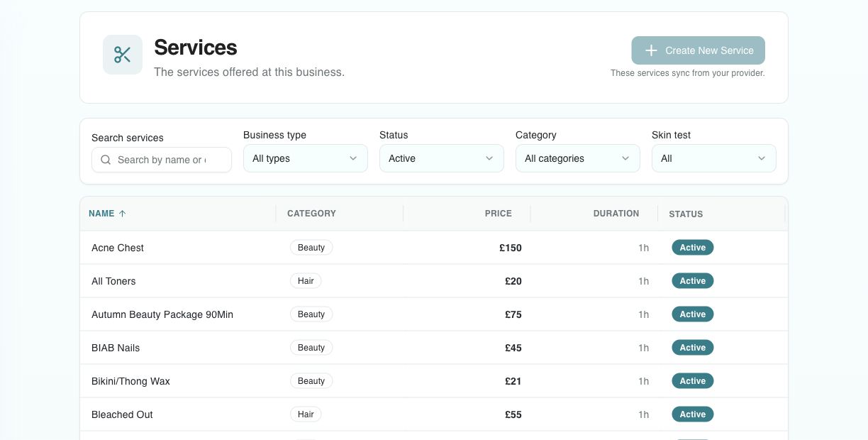Click the scissors Services icon
This screenshot has height=440, width=868.
pyautogui.click(x=123, y=55)
